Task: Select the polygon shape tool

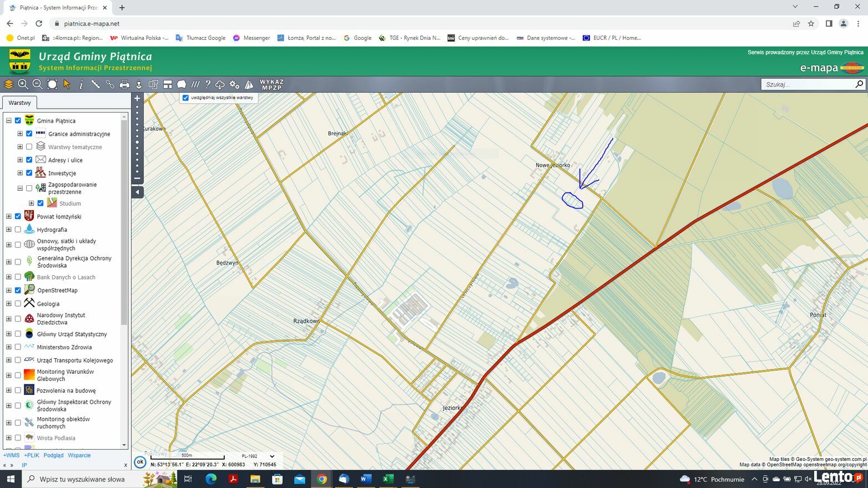Action: tap(181, 84)
